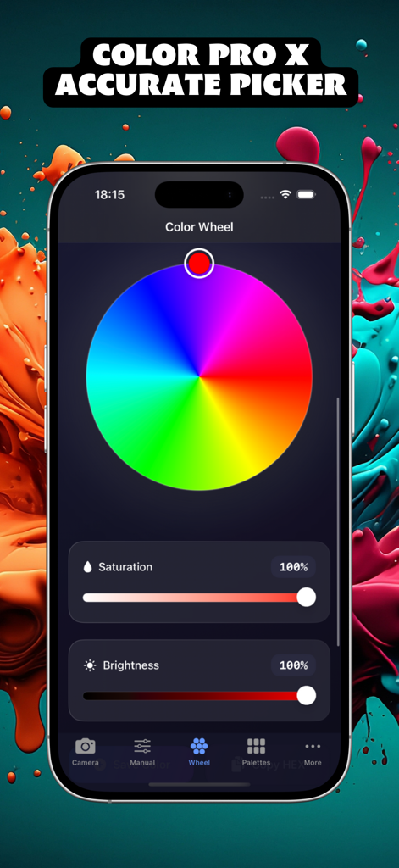
Task: Select the Wheel tab
Action: 199,752
